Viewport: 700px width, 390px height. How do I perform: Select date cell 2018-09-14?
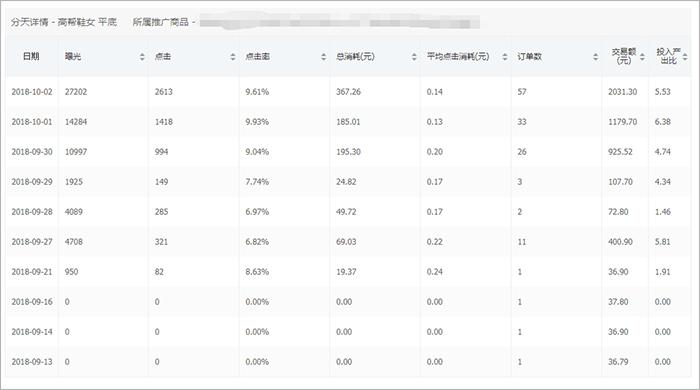(32, 332)
